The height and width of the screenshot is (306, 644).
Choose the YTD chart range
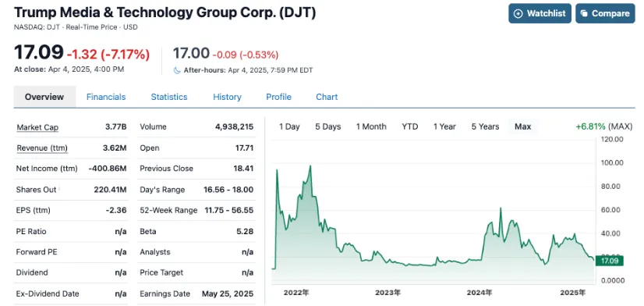tap(410, 126)
